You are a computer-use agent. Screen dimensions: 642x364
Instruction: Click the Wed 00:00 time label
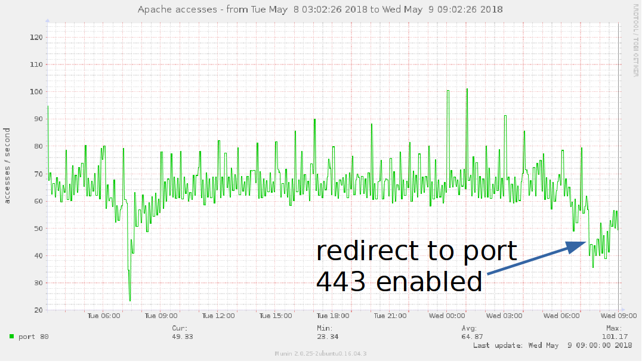[x=447, y=316]
